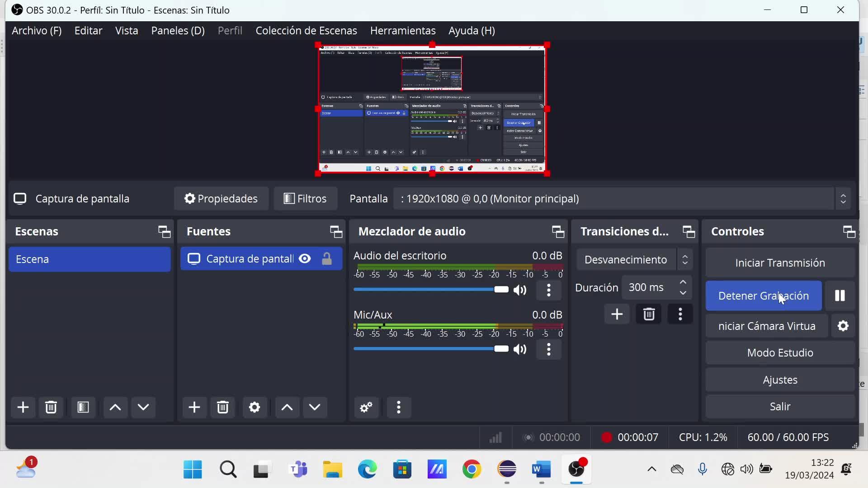The image size is (868, 488).
Task: Open advanced audio properties gears icon
Action: point(366,408)
